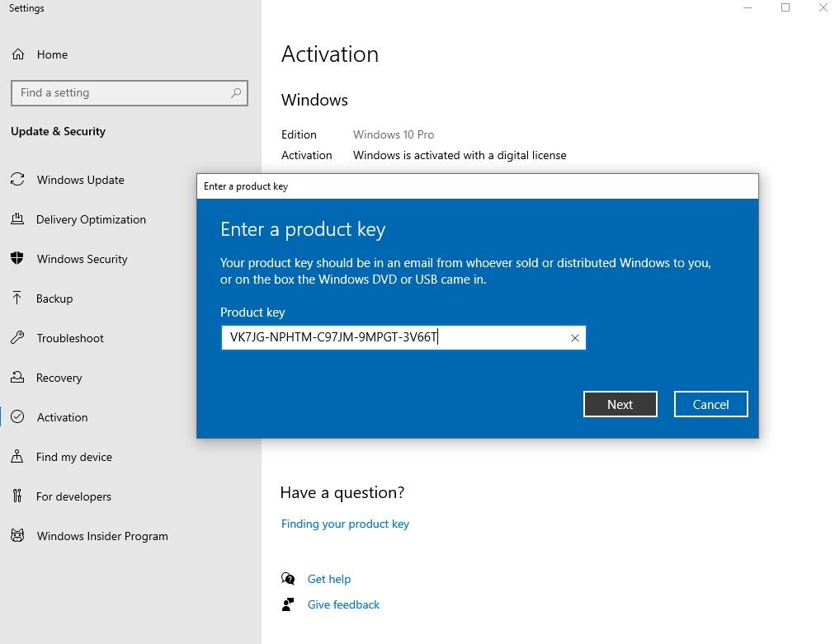
Task: Open the Troubleshoot section
Action: click(18, 338)
